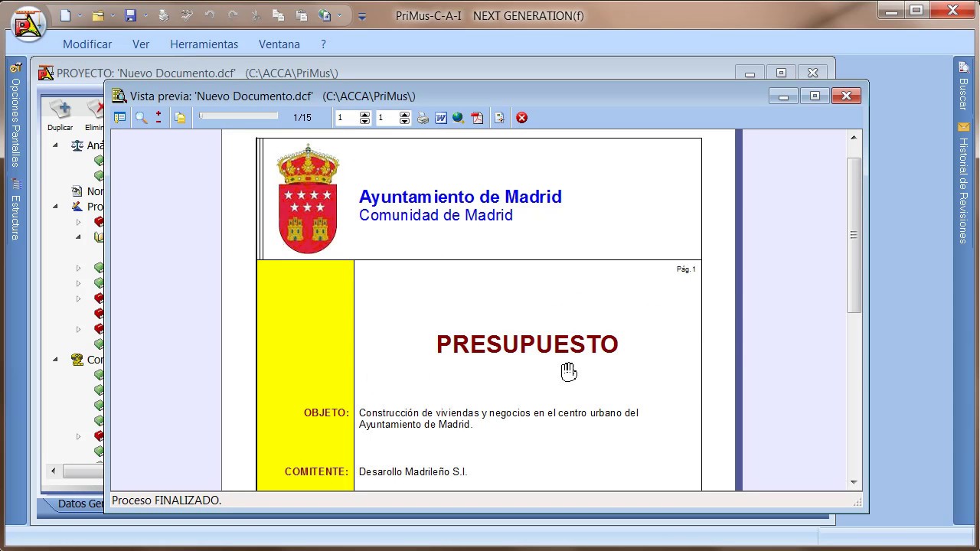Open dropdown arrow next to New document icon
This screenshot has width=980, height=551.
coord(80,16)
